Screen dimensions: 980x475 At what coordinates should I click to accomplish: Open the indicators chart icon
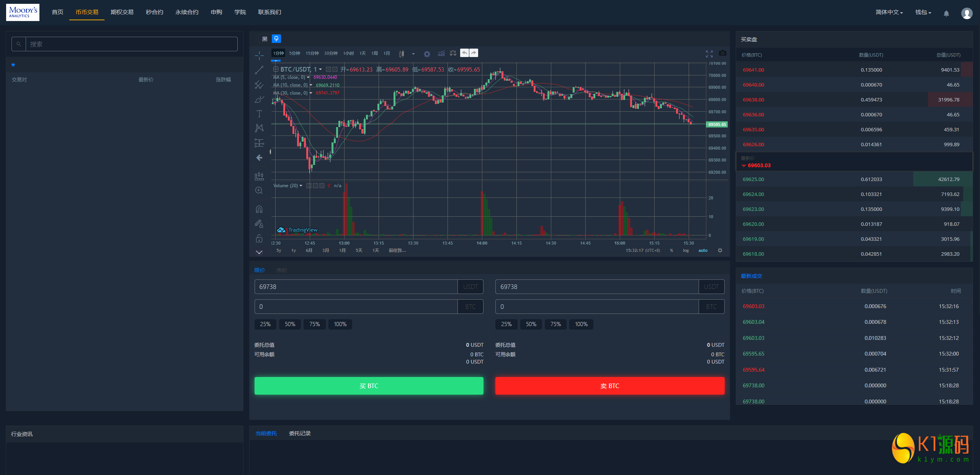pos(441,54)
